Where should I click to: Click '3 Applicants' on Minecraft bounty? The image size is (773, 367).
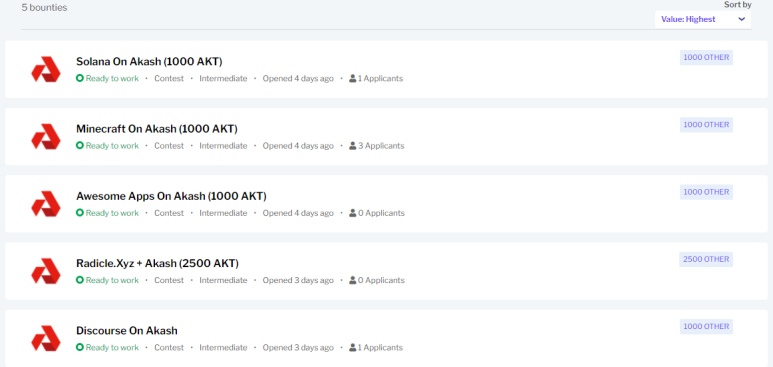tap(381, 146)
